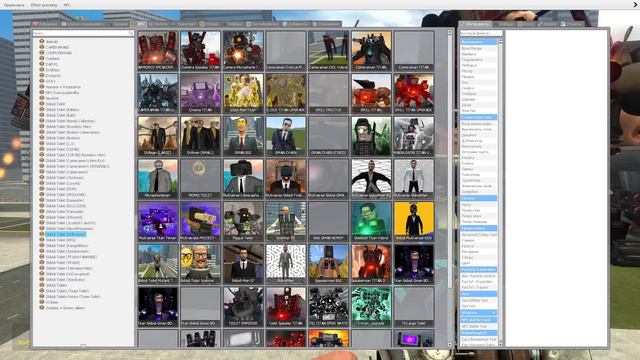The image size is (640, 360).
Task: Choose the TV Large Toilet blank thumbnail
Action: pos(414,306)
